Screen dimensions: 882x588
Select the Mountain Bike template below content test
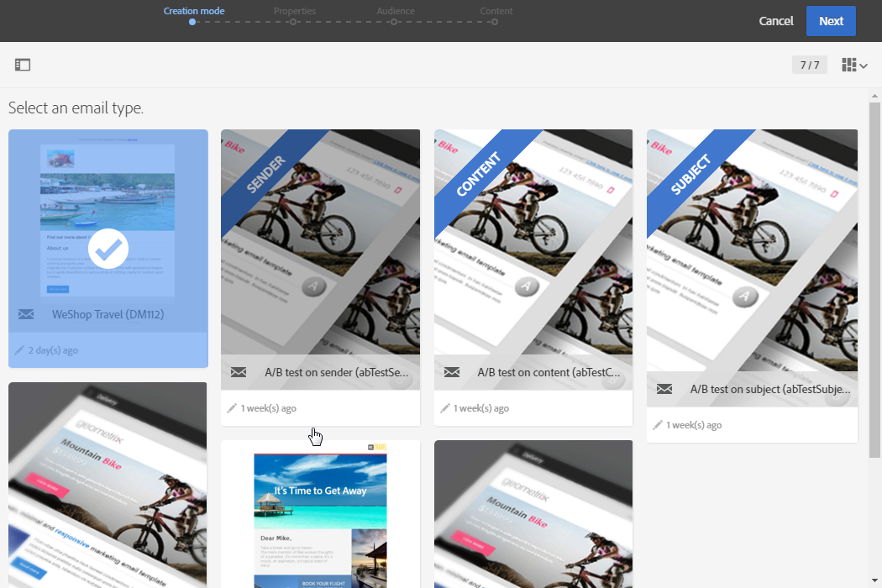pos(533,514)
